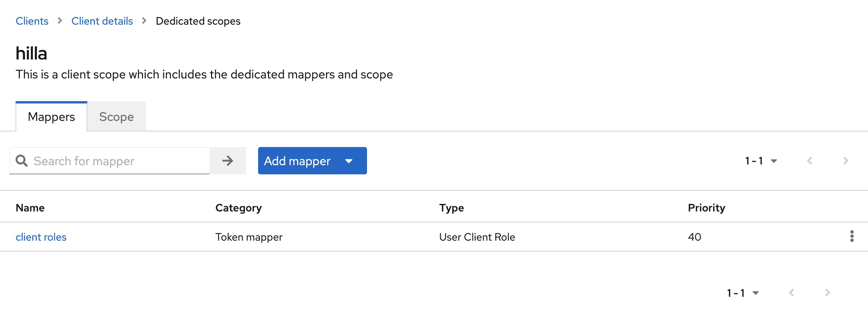Screen dimensions: 868x310
Task: Click the hilla page heading
Action: (32, 53)
